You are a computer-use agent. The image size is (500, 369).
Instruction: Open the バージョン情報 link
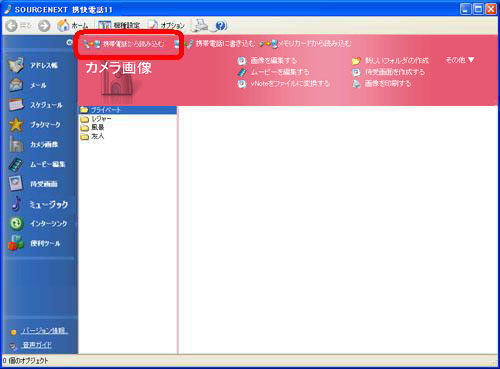(x=45, y=331)
